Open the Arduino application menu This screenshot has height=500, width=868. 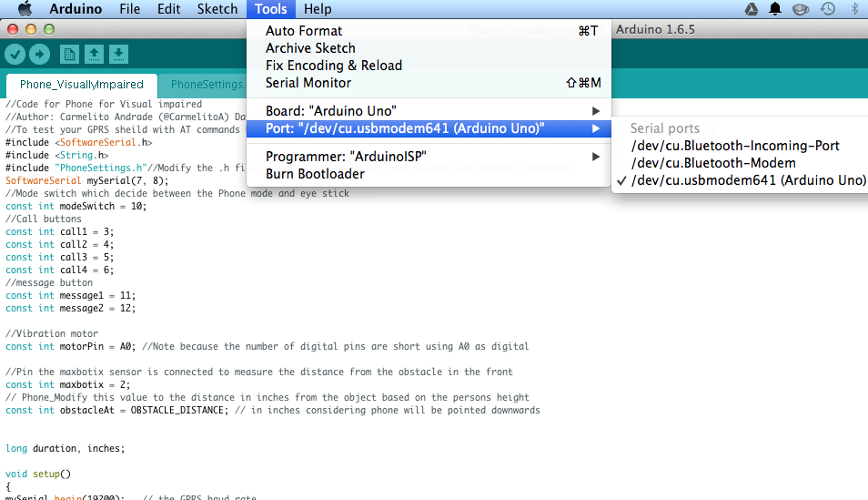tap(76, 9)
